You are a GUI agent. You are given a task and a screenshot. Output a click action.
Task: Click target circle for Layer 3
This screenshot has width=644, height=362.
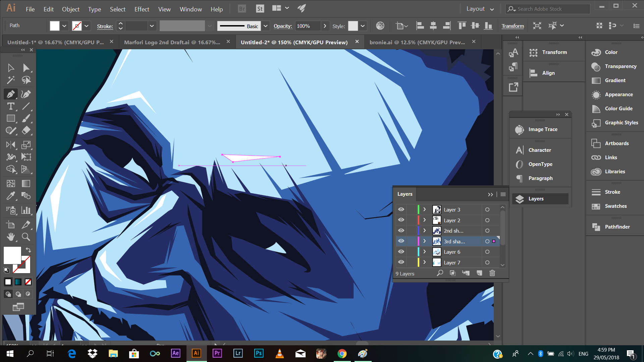487,209
